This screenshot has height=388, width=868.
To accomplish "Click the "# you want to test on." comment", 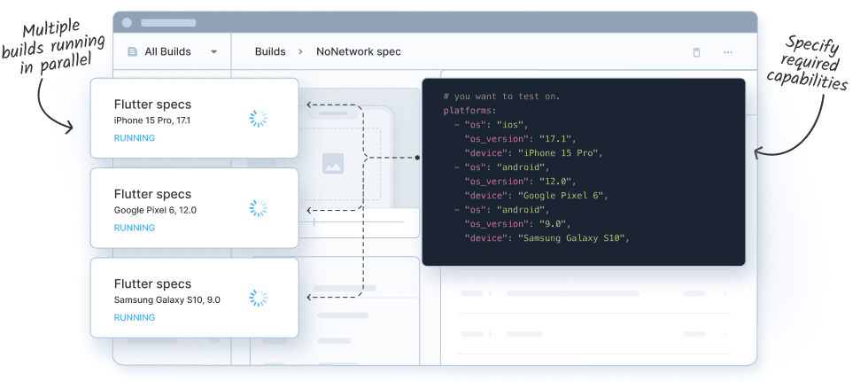I will coord(502,97).
